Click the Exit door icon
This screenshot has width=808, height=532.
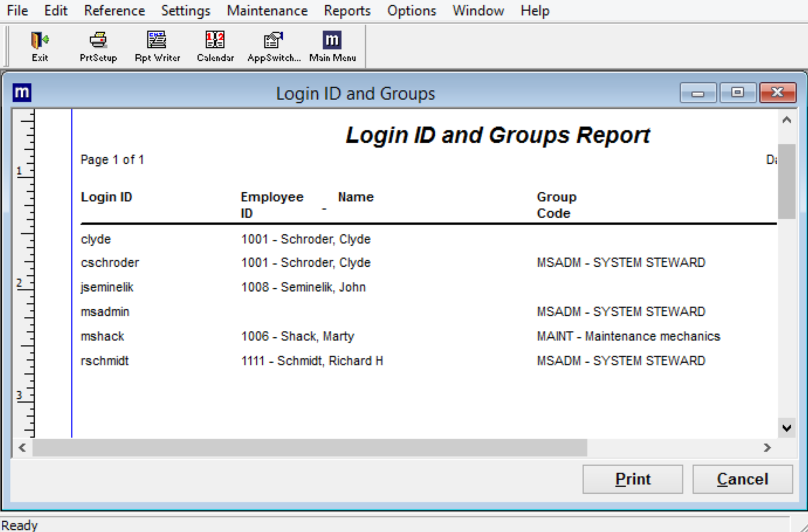click(x=40, y=46)
